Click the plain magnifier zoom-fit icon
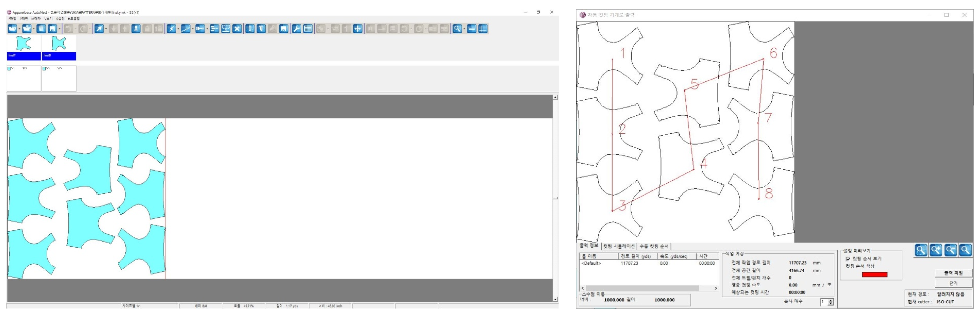980x315 pixels. [965, 250]
